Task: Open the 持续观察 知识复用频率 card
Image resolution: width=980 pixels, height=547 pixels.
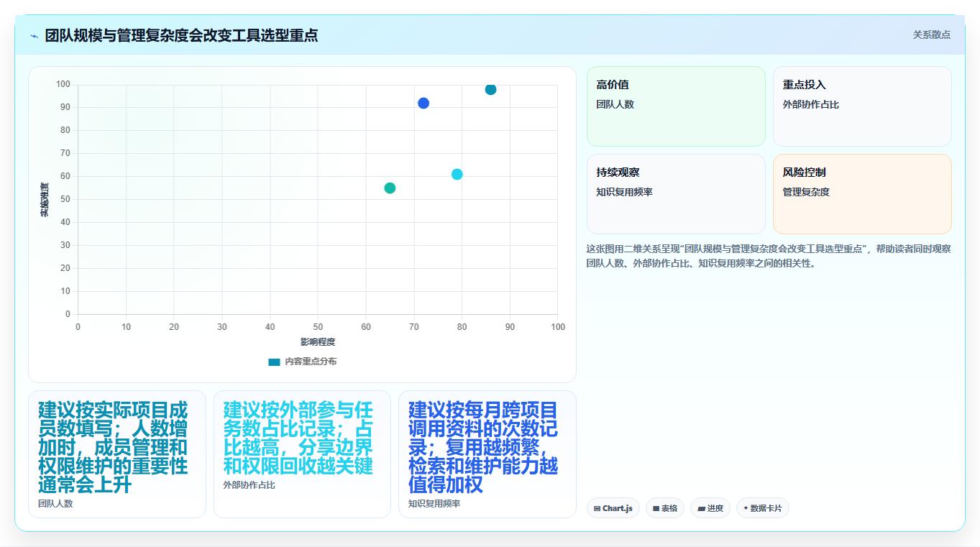Action: (676, 194)
